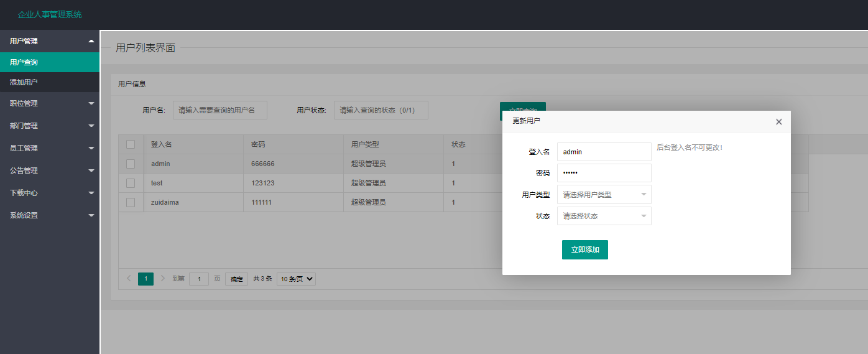Expand the 部门管理 menu
868x354 pixels.
pos(50,126)
